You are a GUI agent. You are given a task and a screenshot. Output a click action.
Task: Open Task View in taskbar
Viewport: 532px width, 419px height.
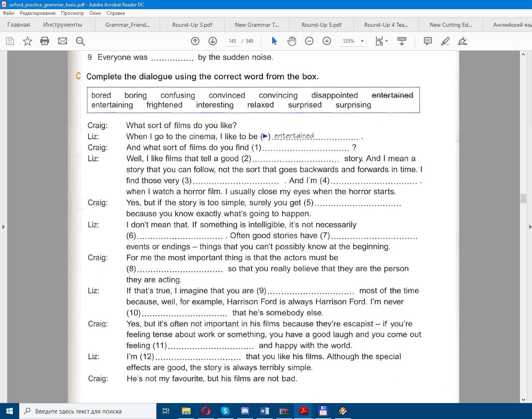(166, 411)
